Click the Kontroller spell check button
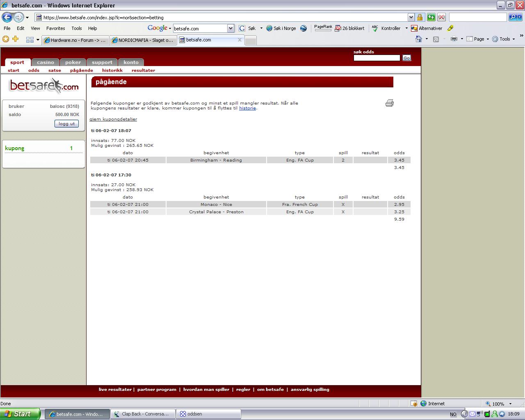The image size is (525, 420). tap(386, 28)
